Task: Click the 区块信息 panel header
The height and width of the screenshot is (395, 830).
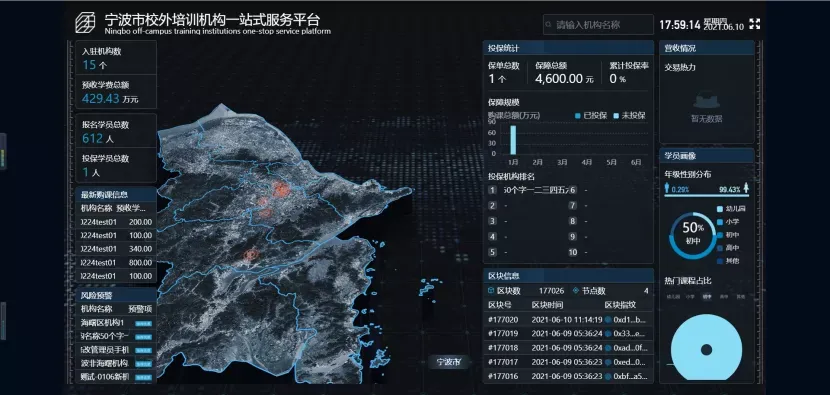Action: point(569,275)
